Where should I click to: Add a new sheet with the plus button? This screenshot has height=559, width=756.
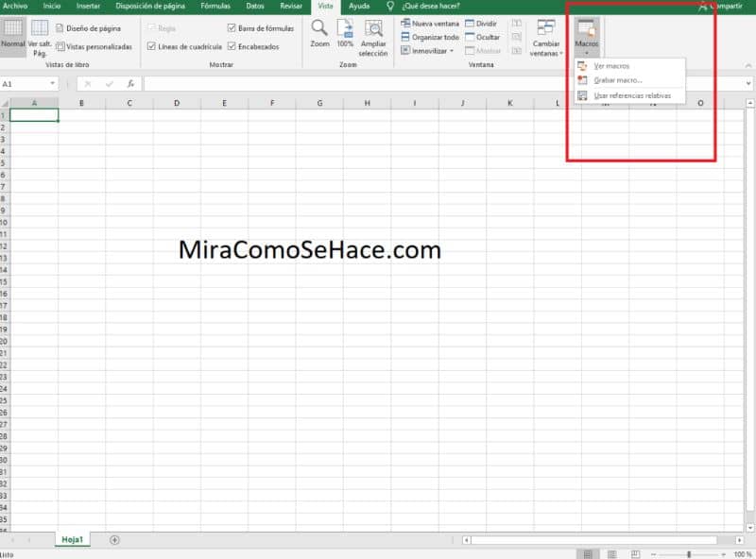[x=114, y=540]
